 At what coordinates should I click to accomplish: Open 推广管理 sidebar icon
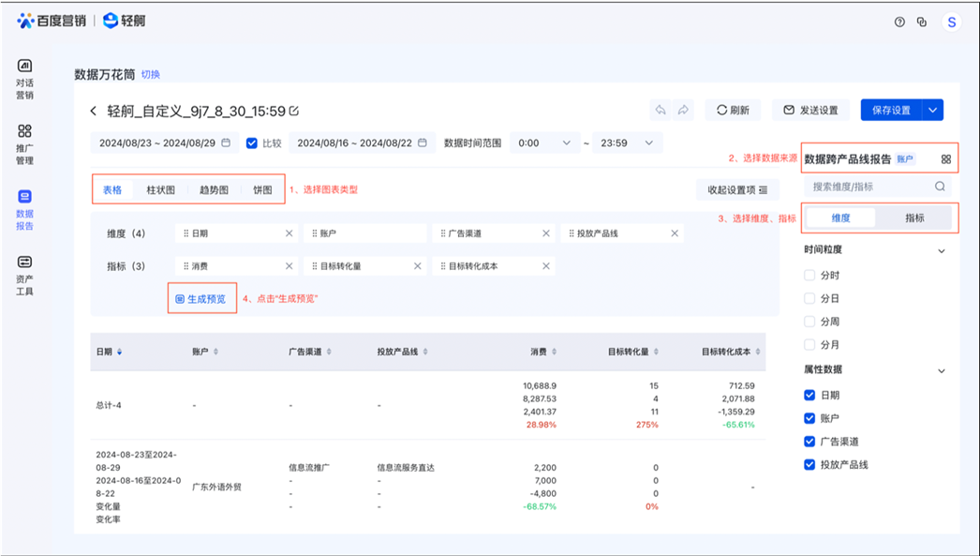24,143
